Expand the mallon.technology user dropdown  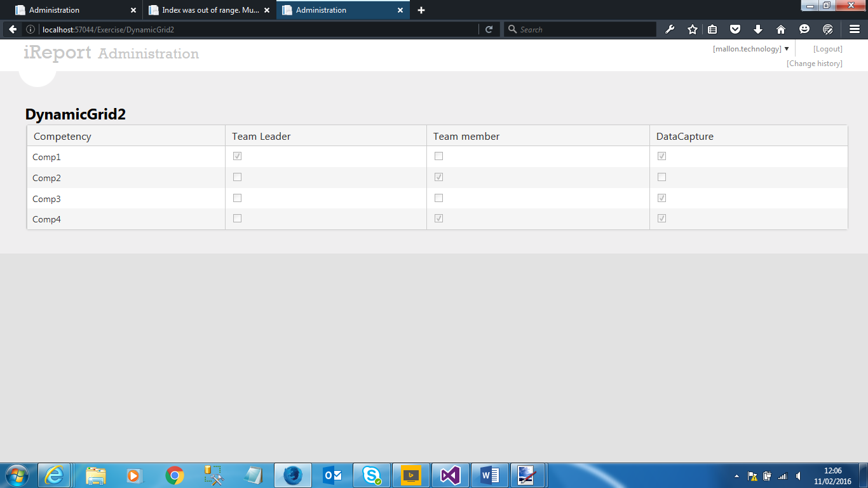tap(751, 49)
